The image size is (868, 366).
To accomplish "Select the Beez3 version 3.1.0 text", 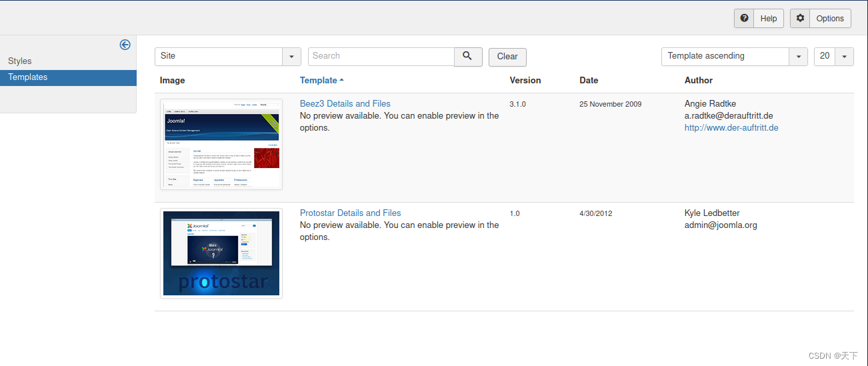I will [518, 104].
